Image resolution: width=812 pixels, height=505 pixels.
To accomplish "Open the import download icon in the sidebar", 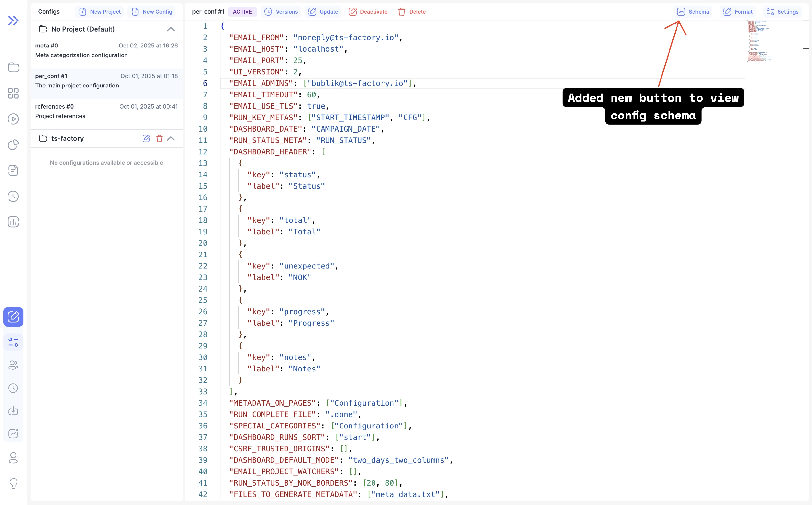I will click(14, 411).
